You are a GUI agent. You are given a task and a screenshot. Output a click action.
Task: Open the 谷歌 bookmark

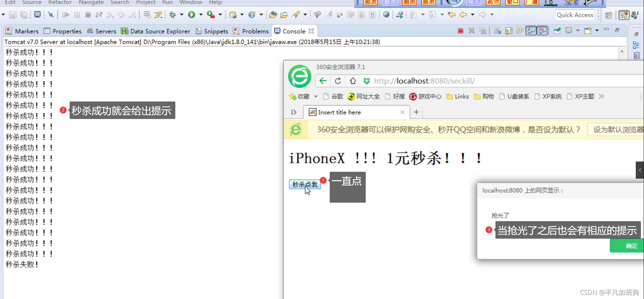coord(333,96)
